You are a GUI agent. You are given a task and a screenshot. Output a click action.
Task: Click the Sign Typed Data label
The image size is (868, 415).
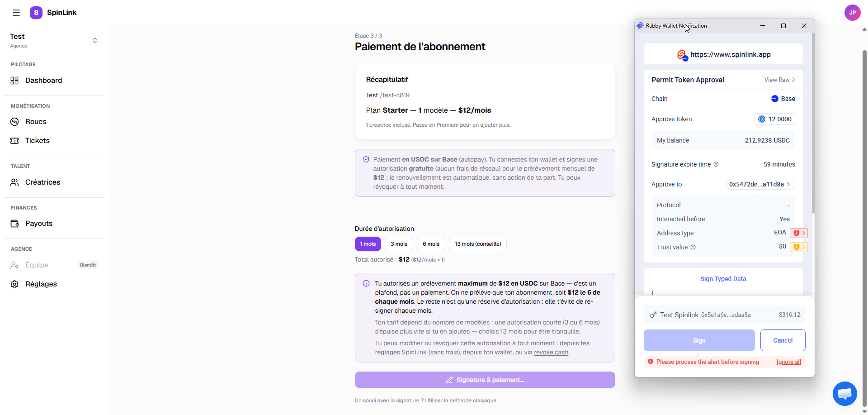pos(723,279)
